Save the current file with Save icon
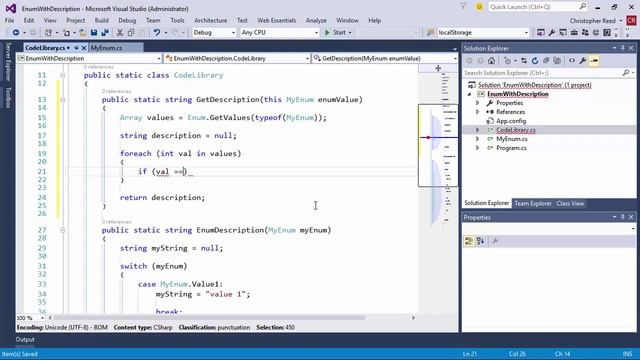The image size is (640, 360). pyautogui.click(x=94, y=33)
